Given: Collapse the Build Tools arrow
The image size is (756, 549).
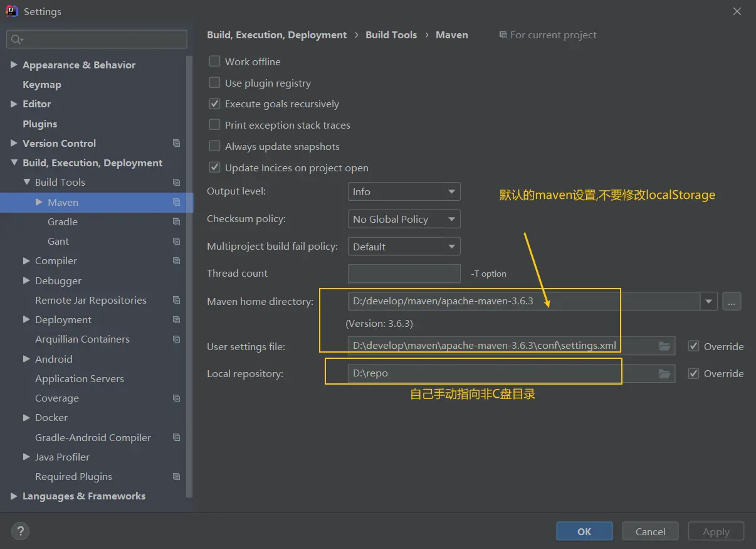Looking at the screenshot, I should point(26,182).
